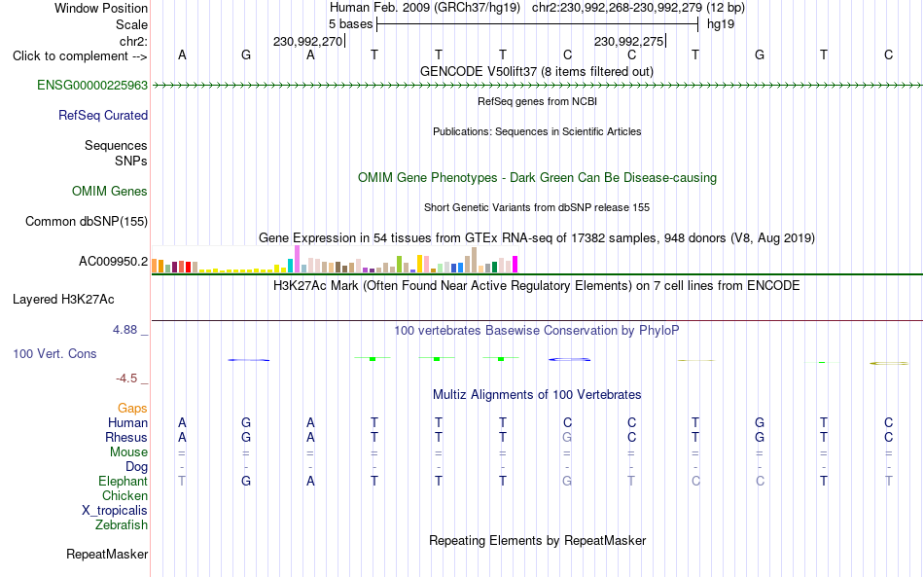
Task: Open the RefSeq Curated track label
Action: coord(102,115)
